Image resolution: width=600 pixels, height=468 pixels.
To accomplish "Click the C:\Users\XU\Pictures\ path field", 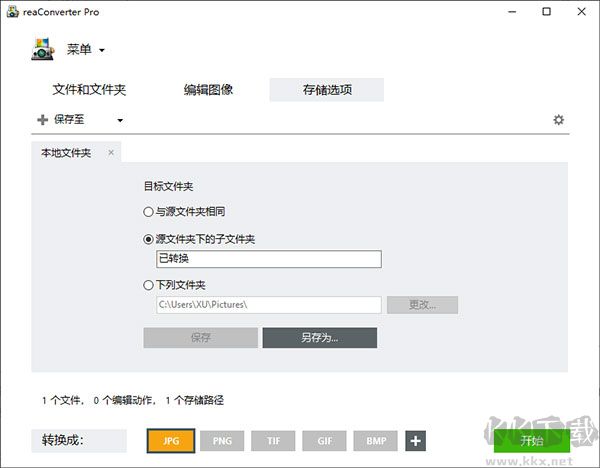I will click(269, 305).
